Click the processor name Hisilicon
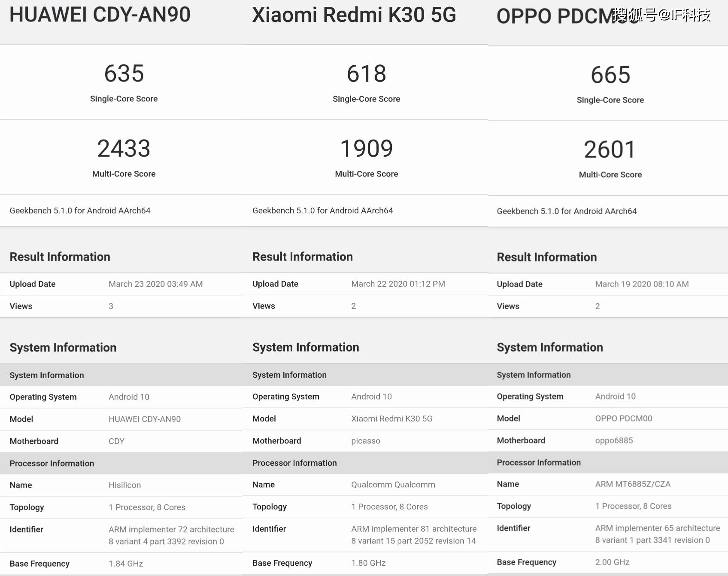This screenshot has height=576, width=728. 124,485
